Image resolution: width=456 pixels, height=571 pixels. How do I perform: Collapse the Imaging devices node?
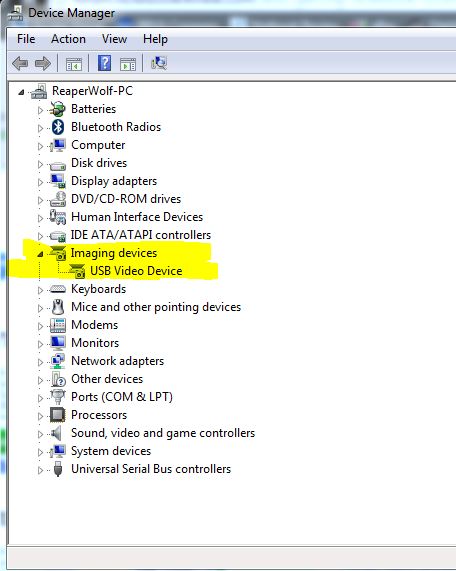click(40, 254)
